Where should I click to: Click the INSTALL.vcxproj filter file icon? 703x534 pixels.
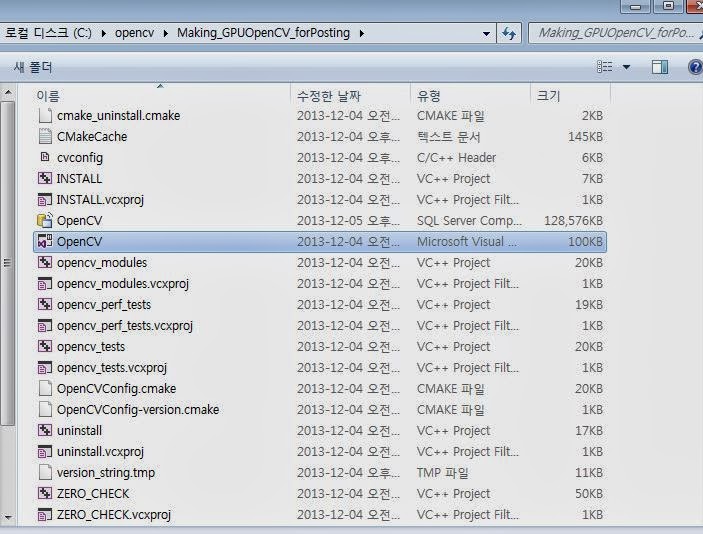(45, 199)
